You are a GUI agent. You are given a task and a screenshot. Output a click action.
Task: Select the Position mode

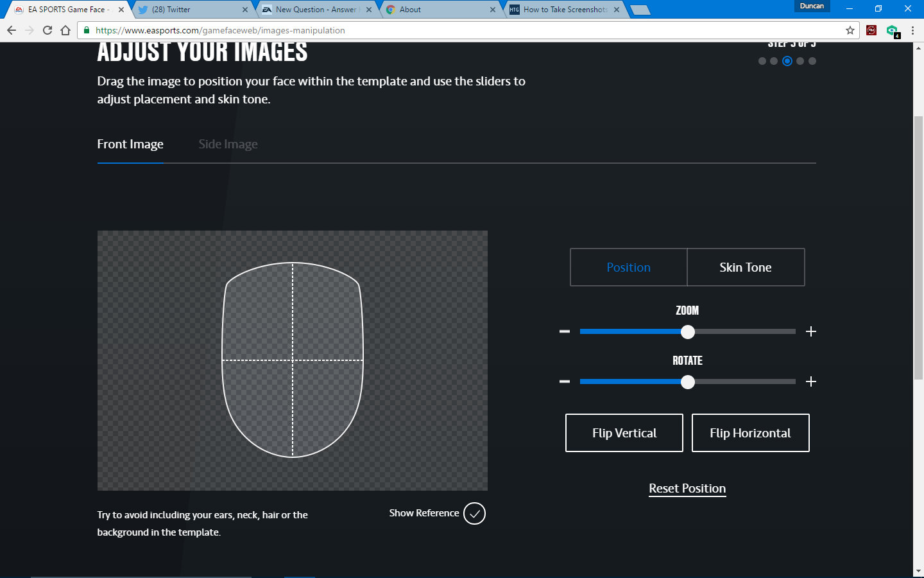click(x=628, y=267)
